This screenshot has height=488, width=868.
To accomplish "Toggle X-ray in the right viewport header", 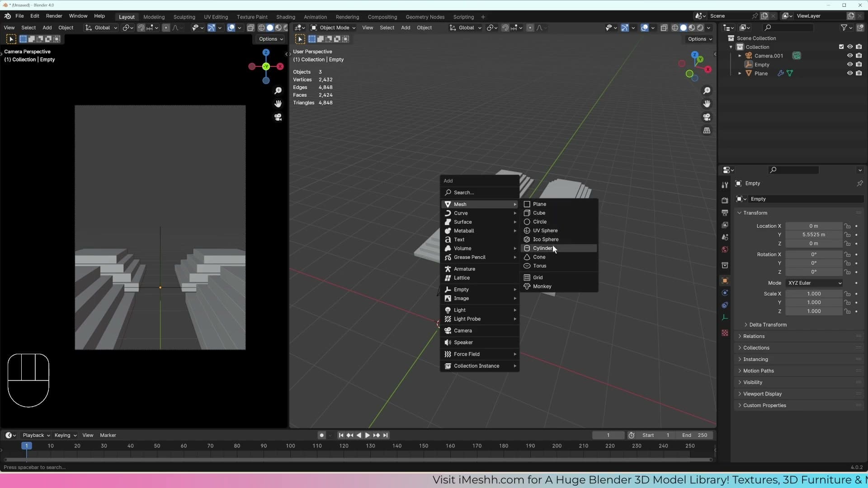I will coord(664,28).
